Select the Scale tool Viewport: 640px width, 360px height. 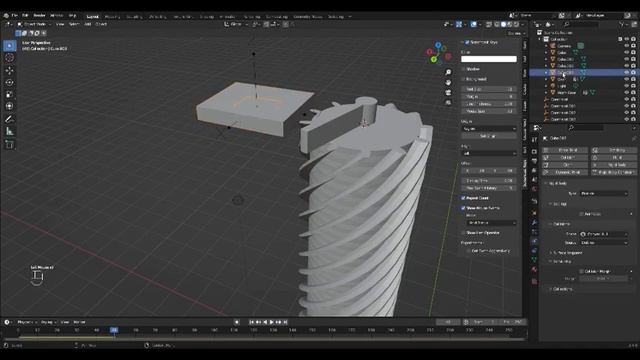click(10, 95)
